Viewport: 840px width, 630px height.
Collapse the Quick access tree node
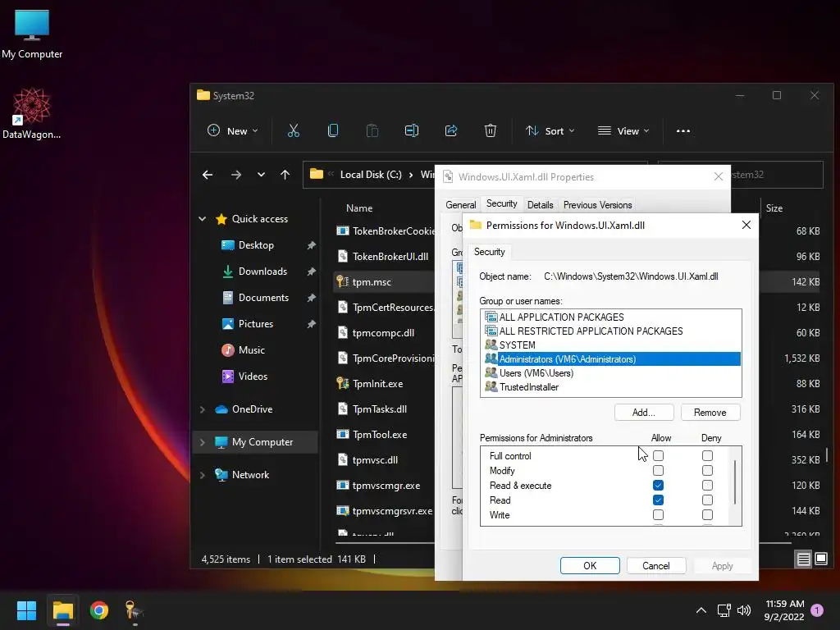pyautogui.click(x=203, y=219)
